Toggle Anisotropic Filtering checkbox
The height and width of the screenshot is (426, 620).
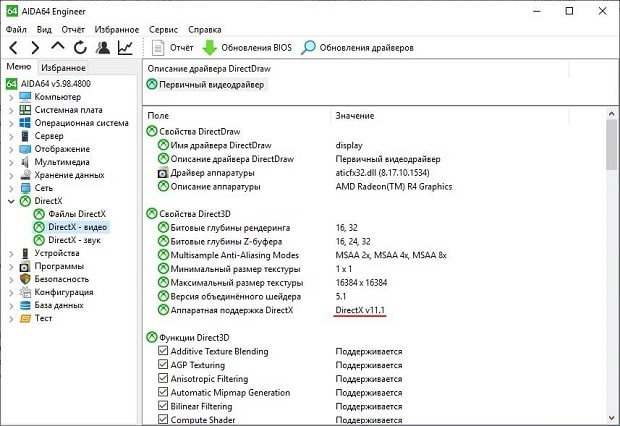(x=163, y=378)
